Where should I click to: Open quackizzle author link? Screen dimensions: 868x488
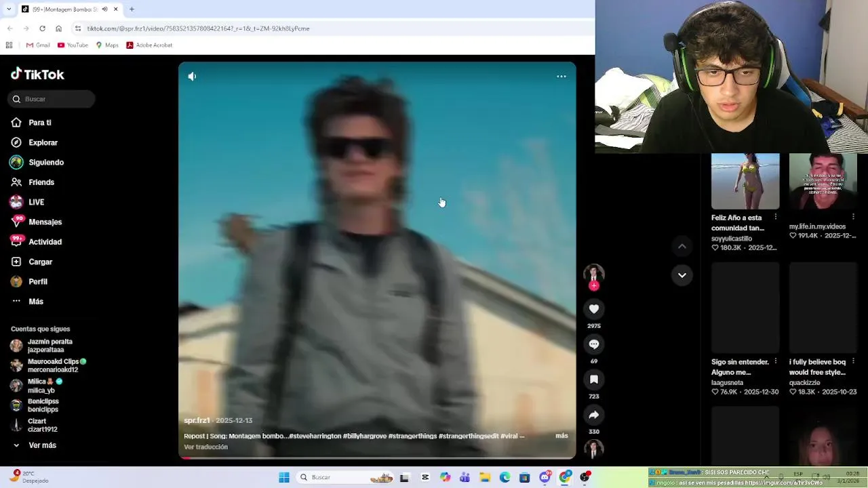pos(804,383)
